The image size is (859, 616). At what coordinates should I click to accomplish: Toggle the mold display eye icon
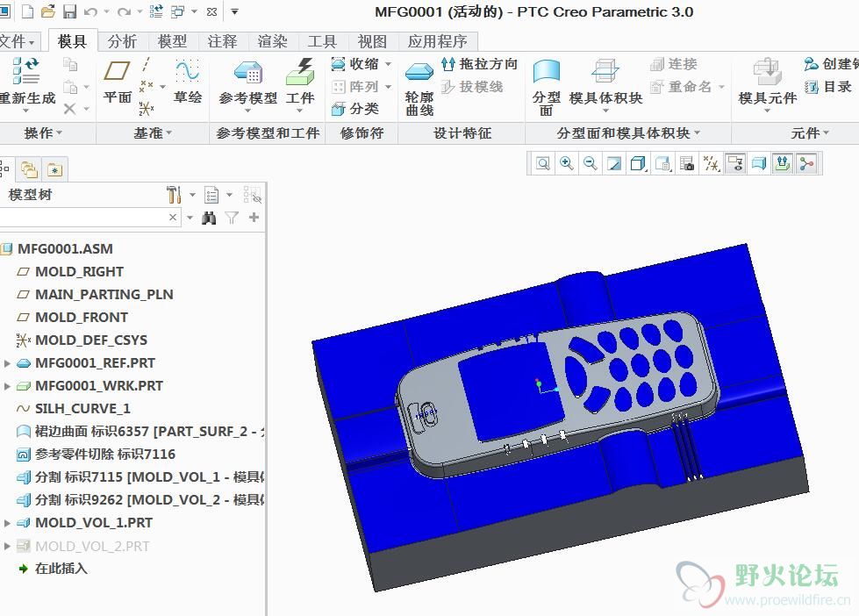point(735,163)
